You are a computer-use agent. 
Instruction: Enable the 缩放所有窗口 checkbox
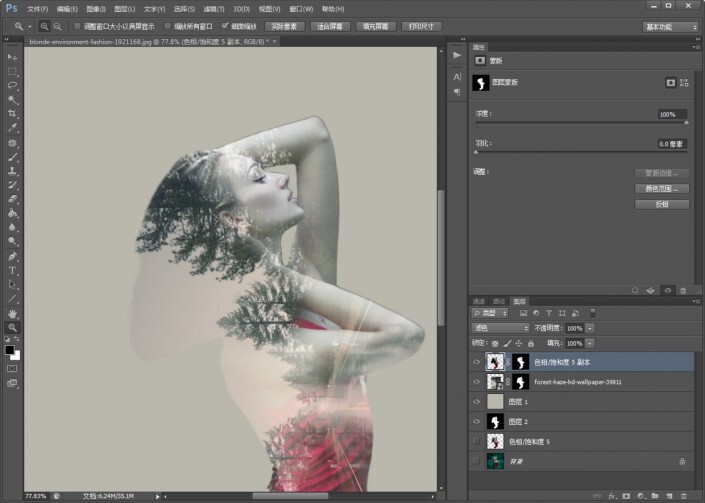coord(167,26)
